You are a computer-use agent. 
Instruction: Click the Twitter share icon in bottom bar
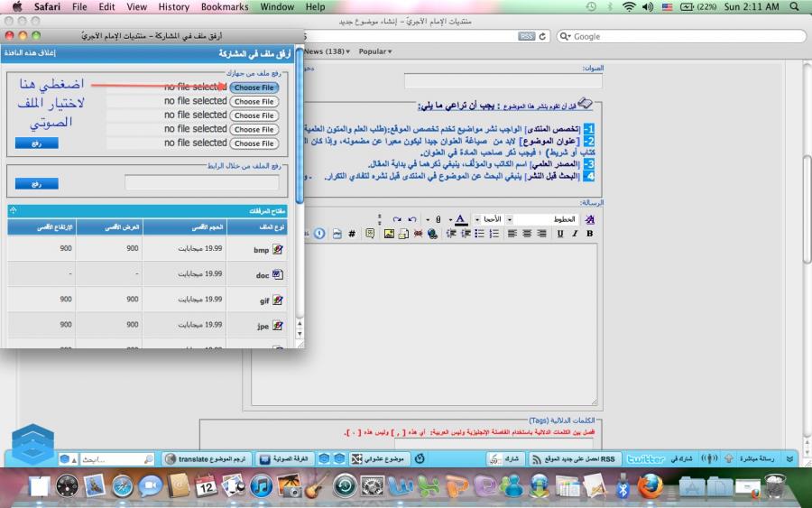click(x=645, y=458)
